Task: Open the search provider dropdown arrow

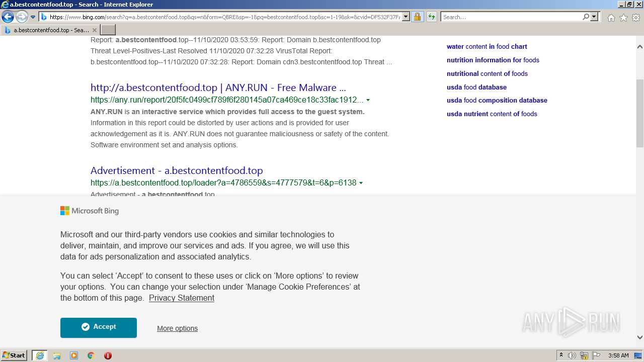Action: pyautogui.click(x=594, y=17)
